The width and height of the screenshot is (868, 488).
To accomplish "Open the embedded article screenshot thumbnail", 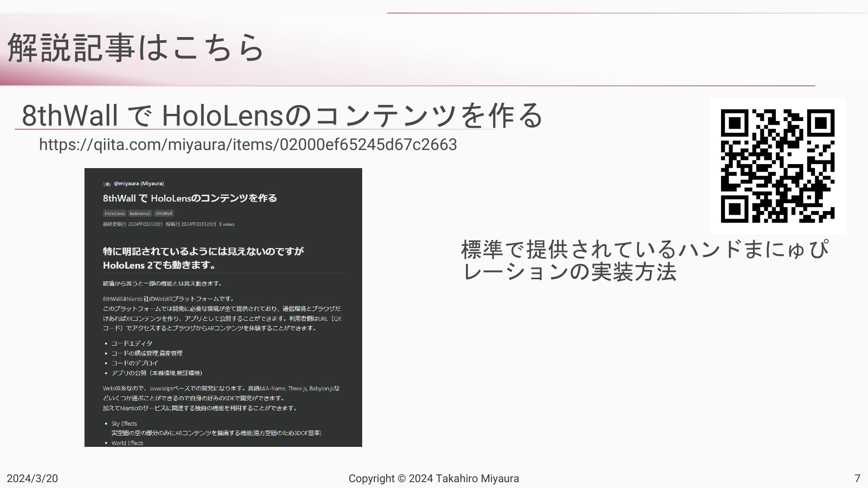I will 223,307.
